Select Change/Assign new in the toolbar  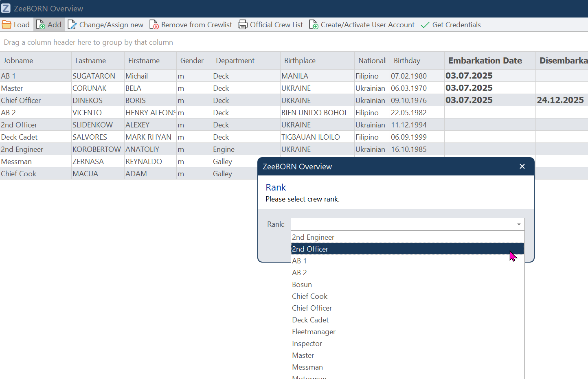pos(111,25)
